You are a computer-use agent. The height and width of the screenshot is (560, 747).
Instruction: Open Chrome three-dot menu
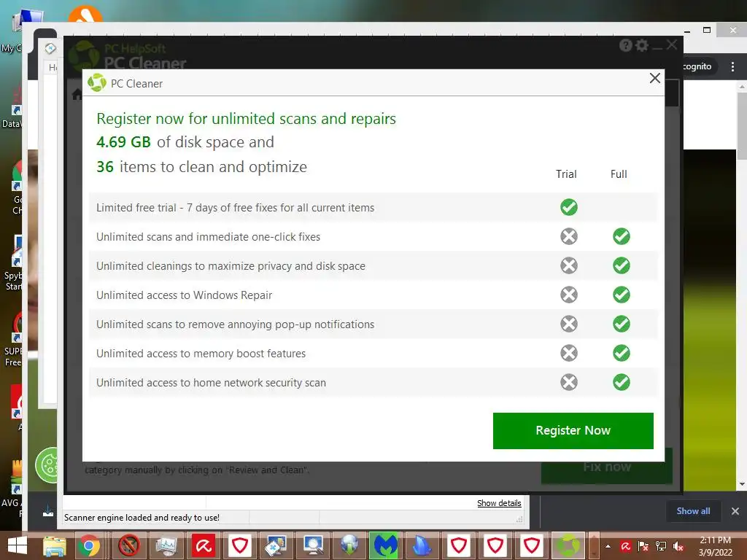(x=732, y=66)
